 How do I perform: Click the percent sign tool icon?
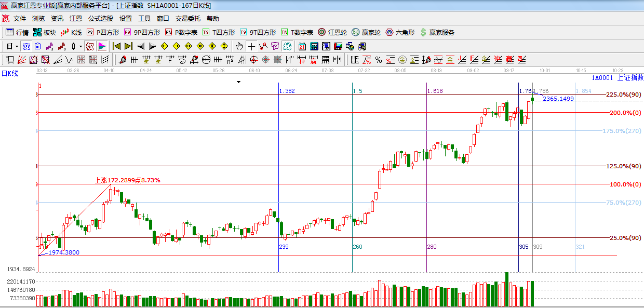point(379,60)
